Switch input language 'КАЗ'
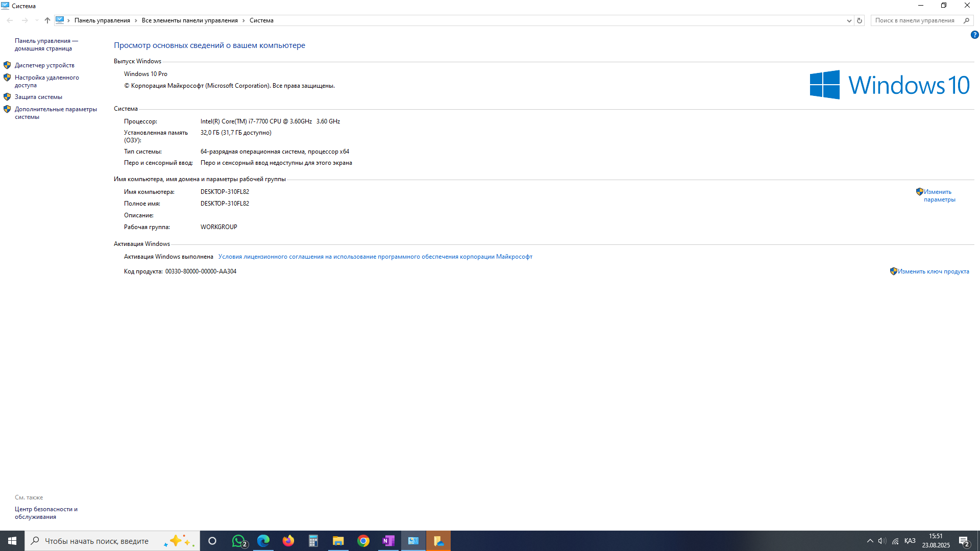980x551 pixels. pos(910,541)
